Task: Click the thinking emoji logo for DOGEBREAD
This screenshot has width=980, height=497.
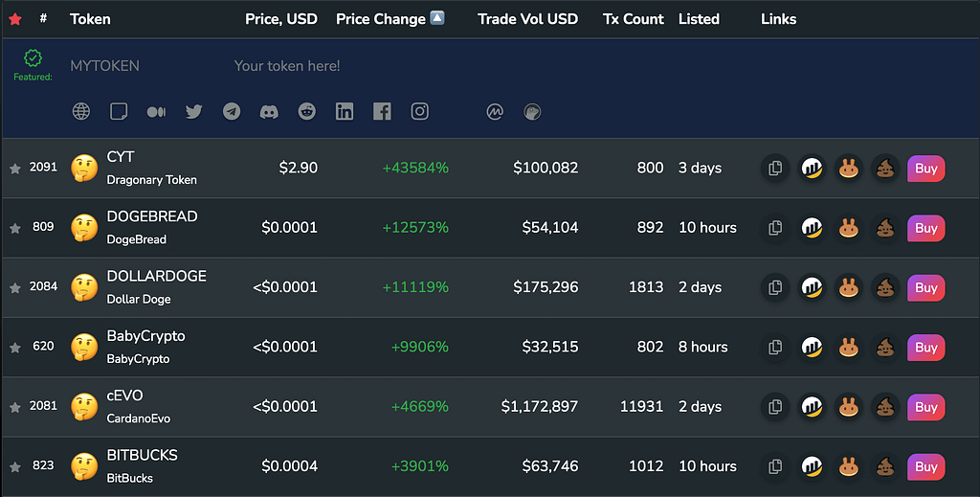Action: pyautogui.click(x=84, y=228)
